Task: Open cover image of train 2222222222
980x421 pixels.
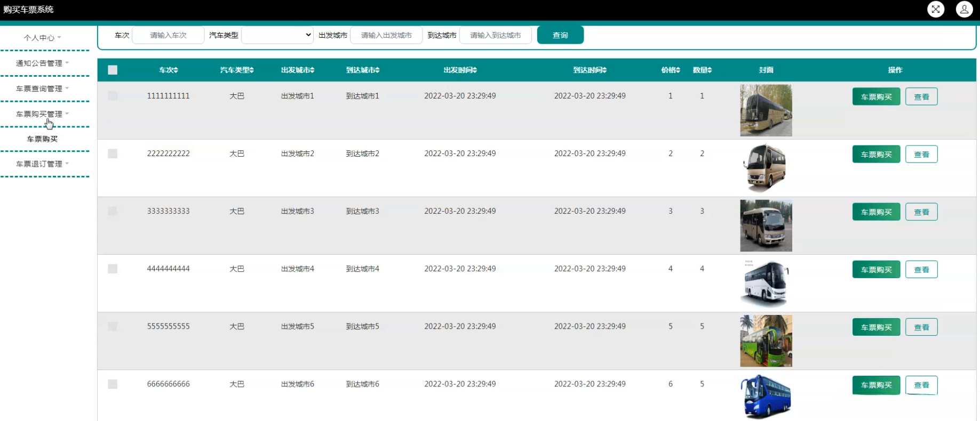Action: 766,168
